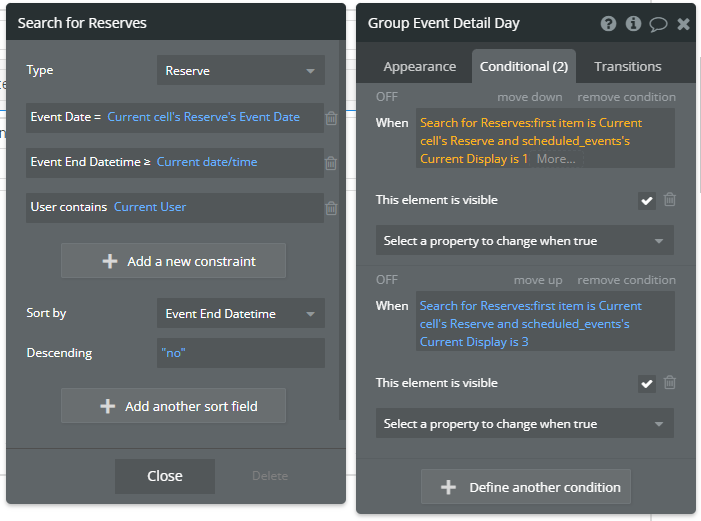
Task: Open the comment bubble icon
Action: tap(658, 24)
